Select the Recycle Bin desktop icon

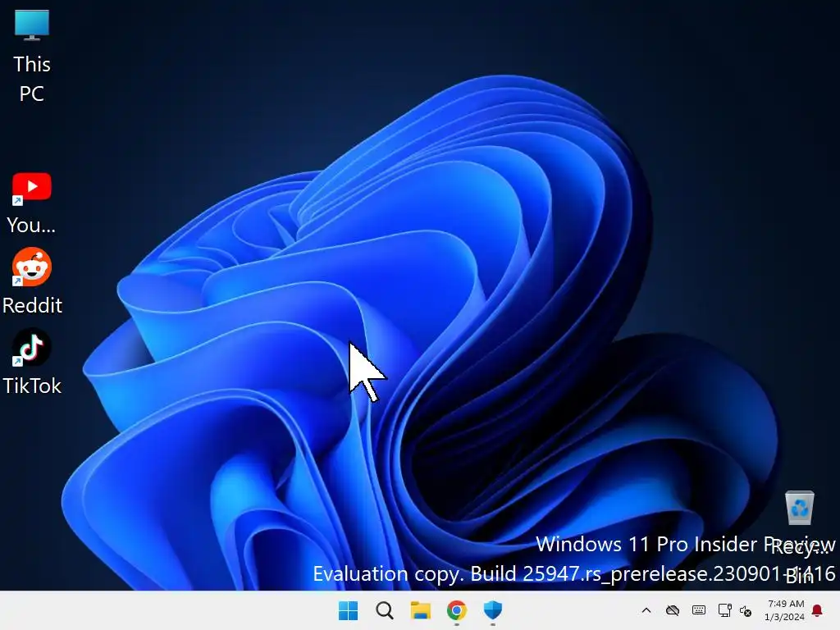pos(800,537)
